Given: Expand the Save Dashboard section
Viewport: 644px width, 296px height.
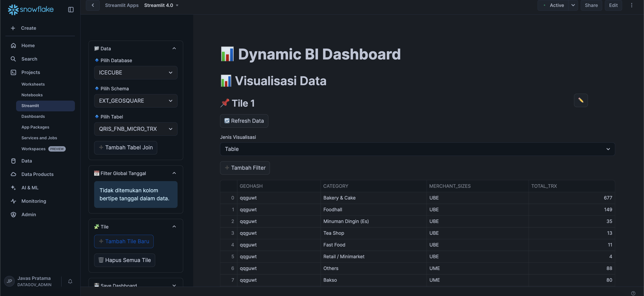Looking at the screenshot, I should click(174, 285).
